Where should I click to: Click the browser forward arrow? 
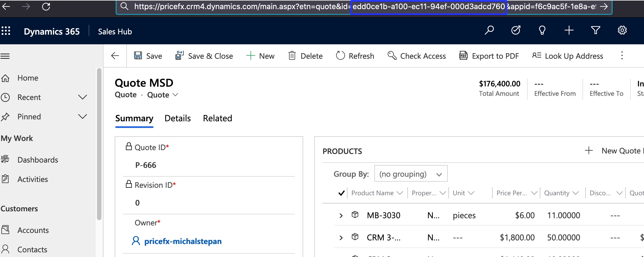[x=26, y=6]
